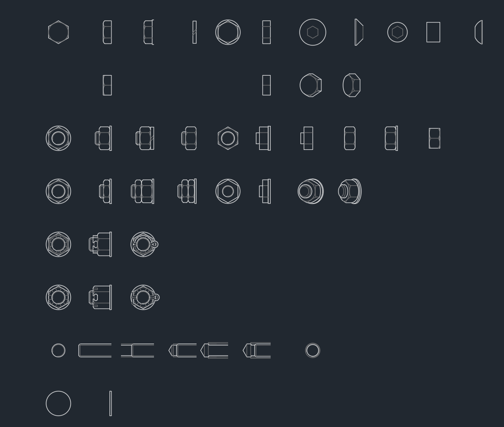Screen dimensions: 504x427
Task: Select the hexagon nut with center hole, no outer circle
Action: (228, 138)
